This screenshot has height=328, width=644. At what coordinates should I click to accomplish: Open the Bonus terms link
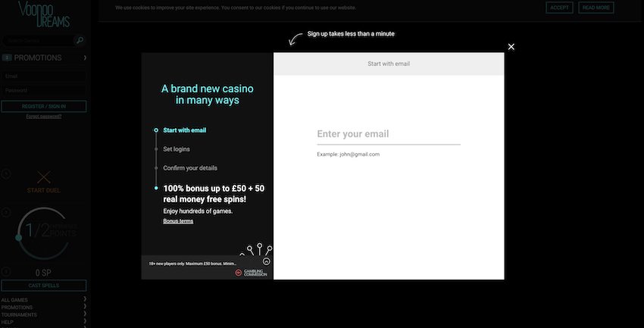178,221
